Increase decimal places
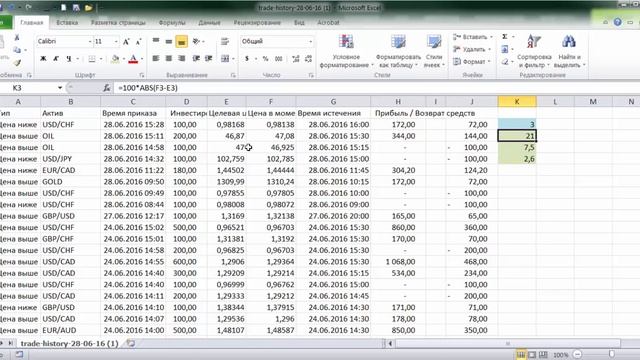The height and width of the screenshot is (360, 640). 296,59
